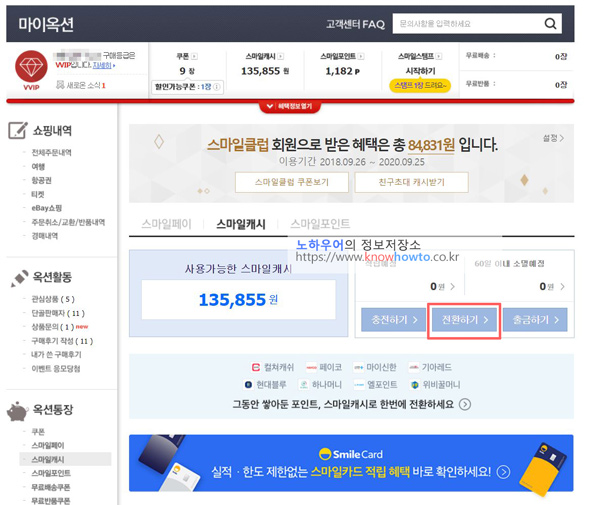This screenshot has width=600, height=505.
Task: Open 상품문의 ( 1 ) in sidebar
Action: [x=53, y=327]
